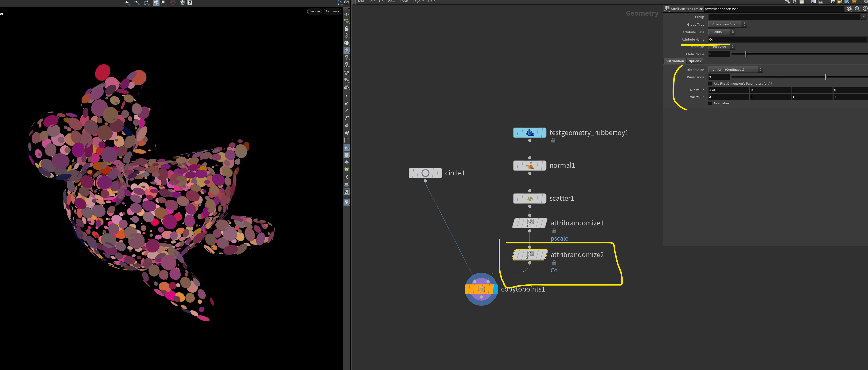Viewport: 868px width, 370px height.
Task: Click the wrench tools icon in network toolbar
Action: pyautogui.click(x=787, y=2)
